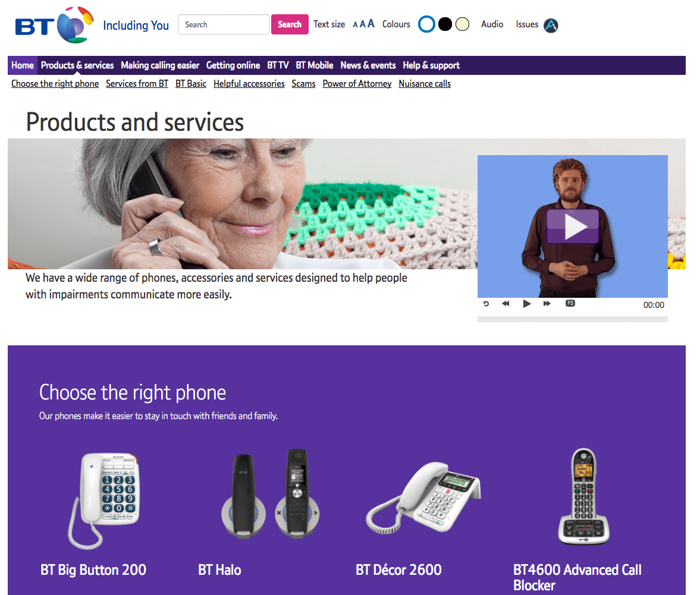Viewport: 700px width, 595px height.
Task: Select the smallest text size A
Action: [x=356, y=25]
